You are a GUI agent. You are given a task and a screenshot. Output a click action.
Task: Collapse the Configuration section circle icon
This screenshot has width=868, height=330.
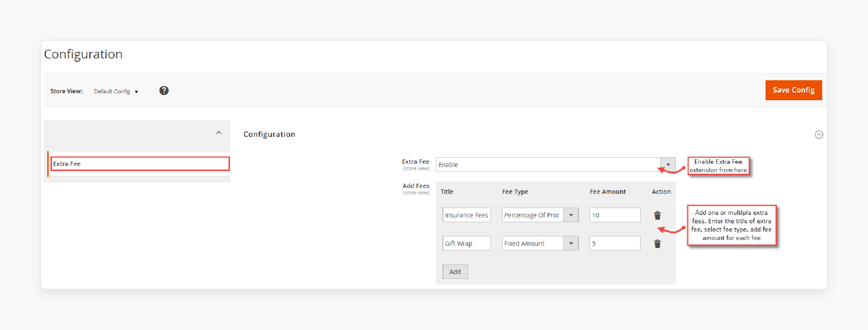point(819,135)
